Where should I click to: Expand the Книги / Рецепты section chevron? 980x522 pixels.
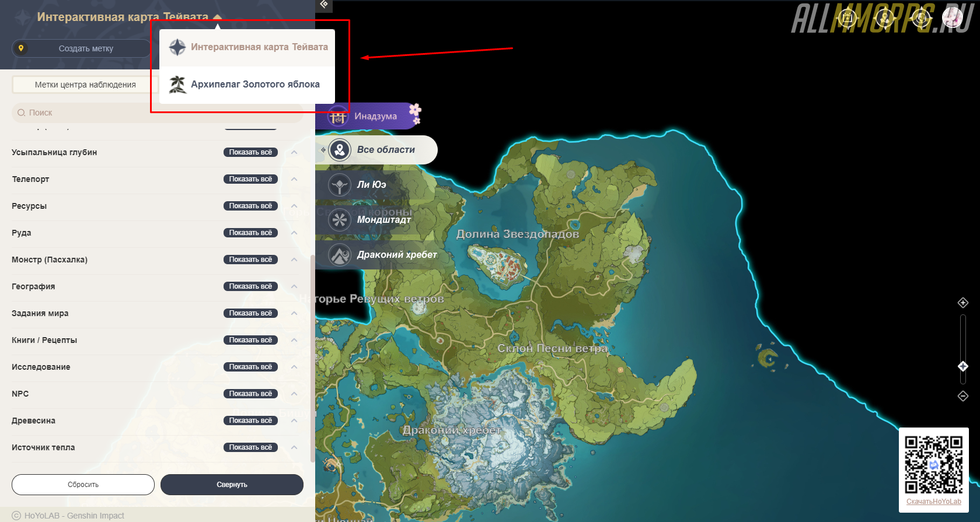pyautogui.click(x=294, y=340)
